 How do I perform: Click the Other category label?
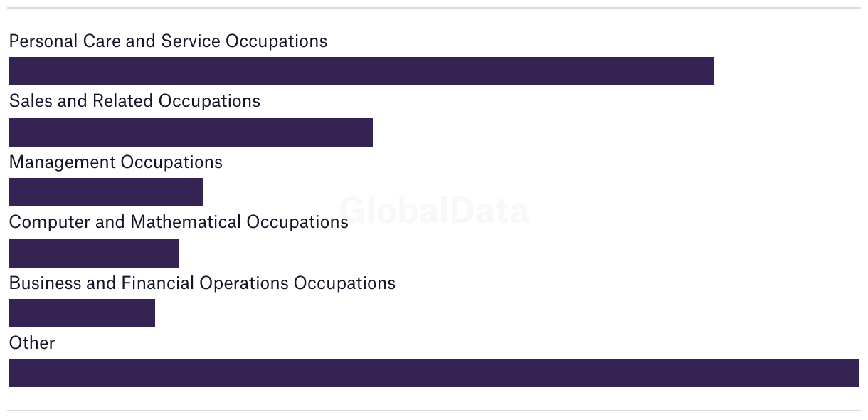pyautogui.click(x=32, y=343)
